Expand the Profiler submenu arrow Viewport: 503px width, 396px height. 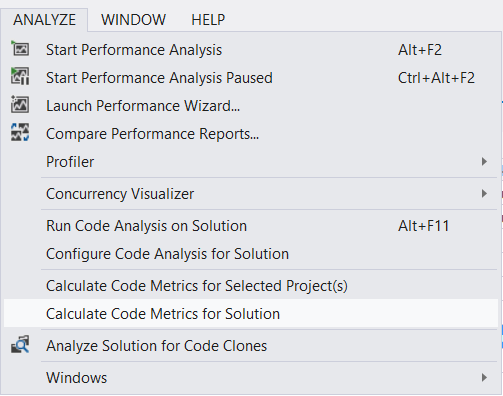pos(484,162)
